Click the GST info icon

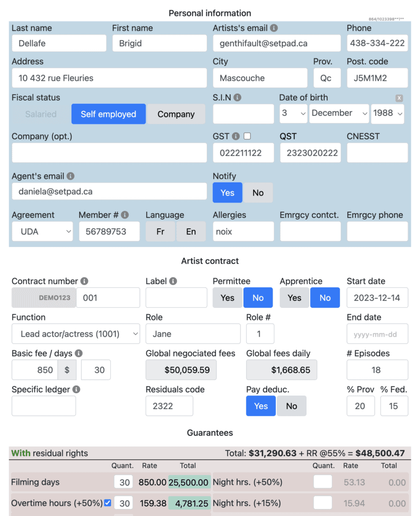(x=235, y=136)
